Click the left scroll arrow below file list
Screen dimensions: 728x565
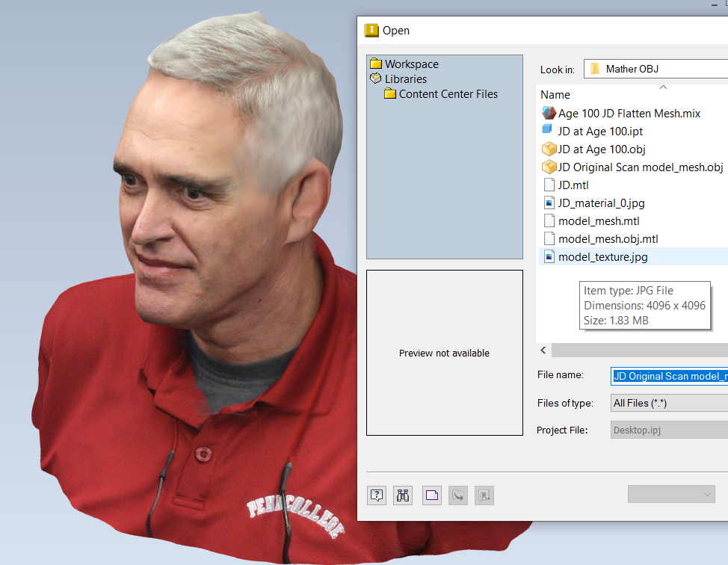pyautogui.click(x=543, y=349)
